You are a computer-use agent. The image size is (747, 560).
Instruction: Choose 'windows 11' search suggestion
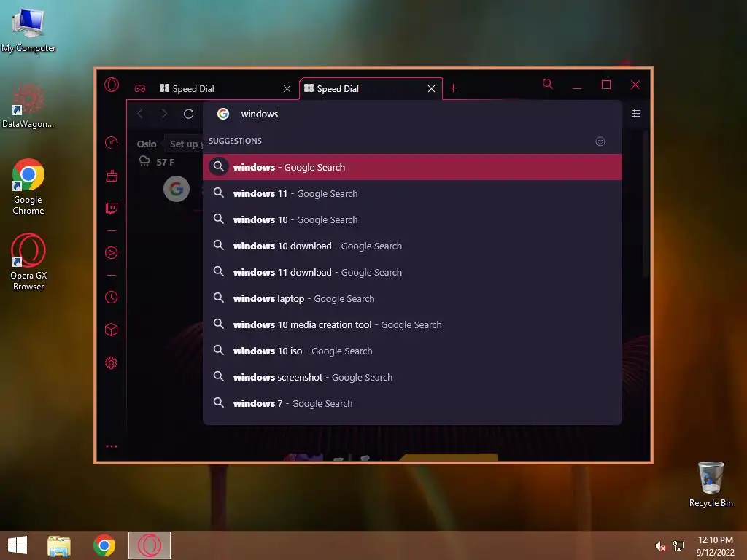coord(413,193)
